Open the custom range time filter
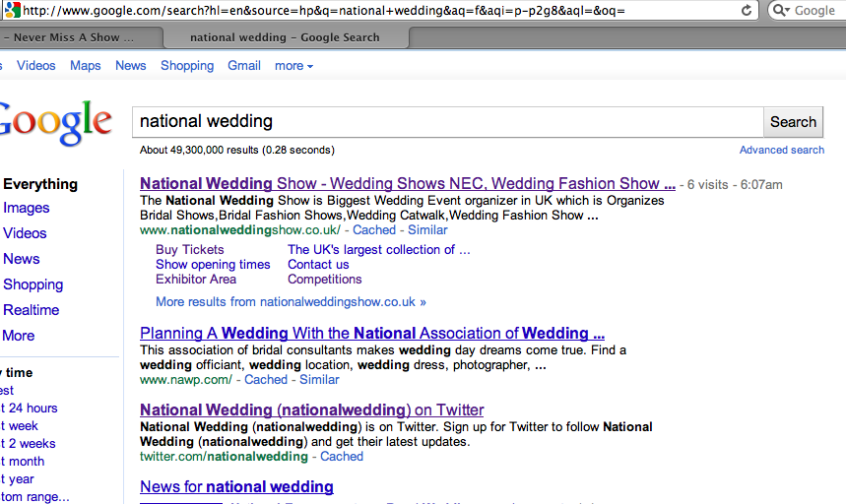The height and width of the screenshot is (504, 846). pyautogui.click(x=35, y=497)
